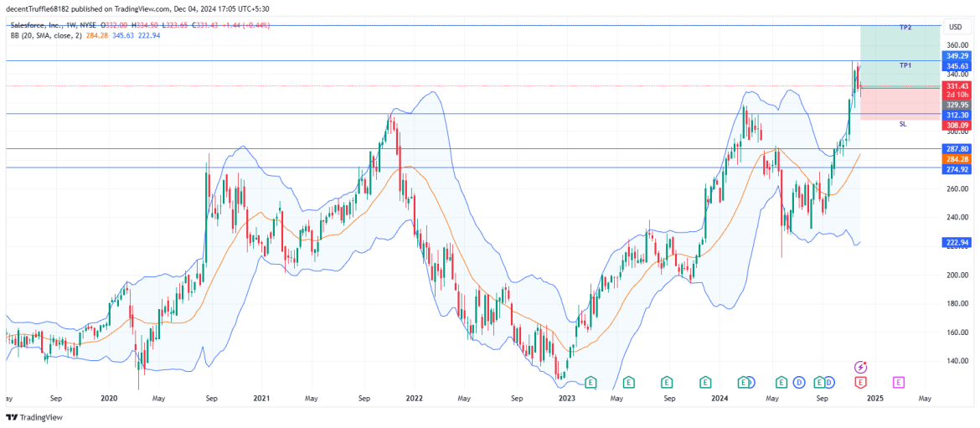Viewport: 980px width, 428px height.
Task: Click the red 331.43 current price label
Action: click(957, 86)
